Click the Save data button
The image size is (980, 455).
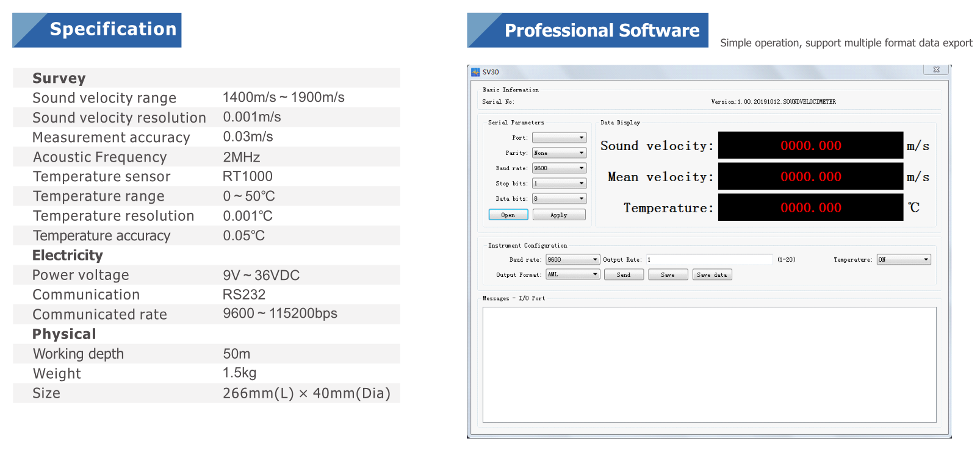(x=712, y=275)
